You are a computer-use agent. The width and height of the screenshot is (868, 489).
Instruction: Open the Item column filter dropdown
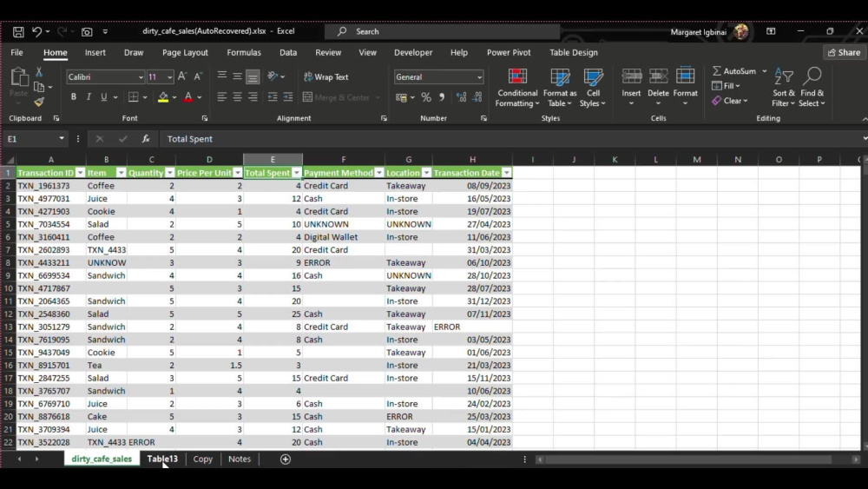121,173
